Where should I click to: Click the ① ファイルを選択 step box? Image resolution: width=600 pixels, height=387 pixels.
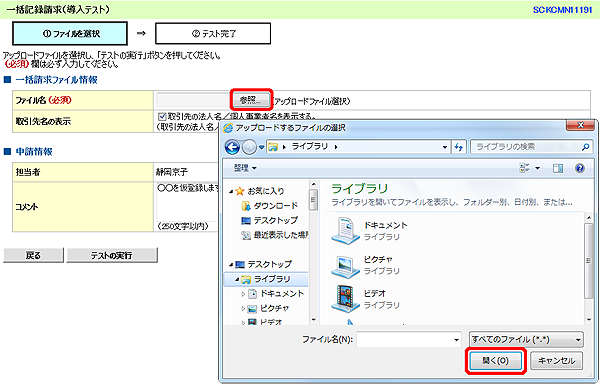pos(70,34)
